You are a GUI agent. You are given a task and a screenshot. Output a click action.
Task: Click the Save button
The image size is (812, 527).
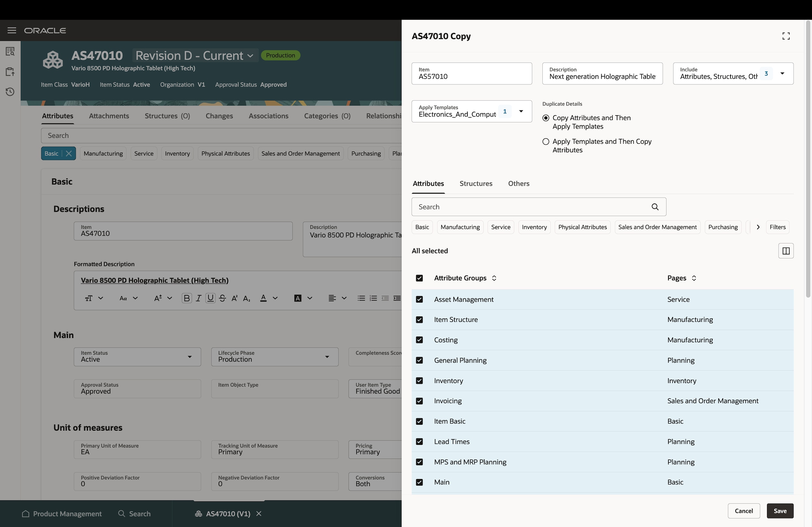pyautogui.click(x=780, y=511)
